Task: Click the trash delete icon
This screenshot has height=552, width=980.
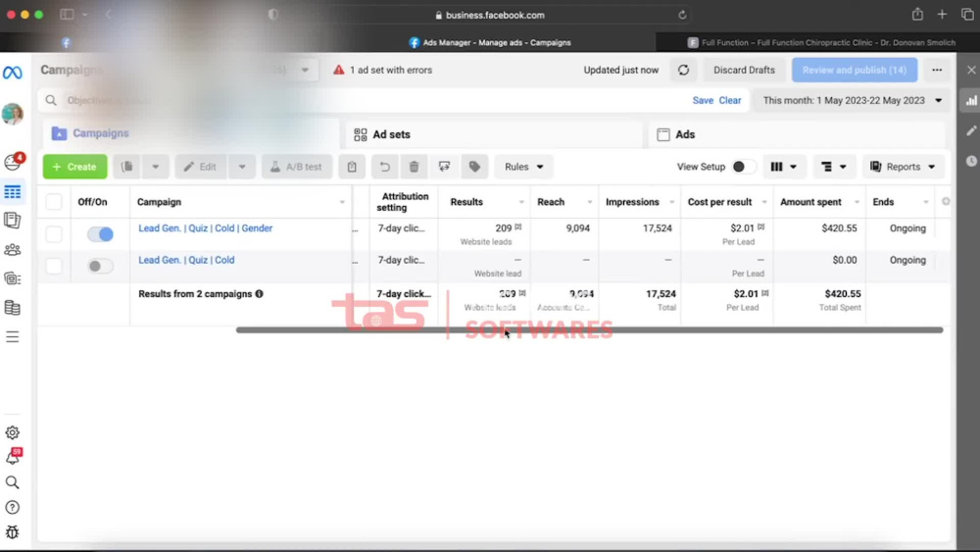Action: tap(414, 167)
